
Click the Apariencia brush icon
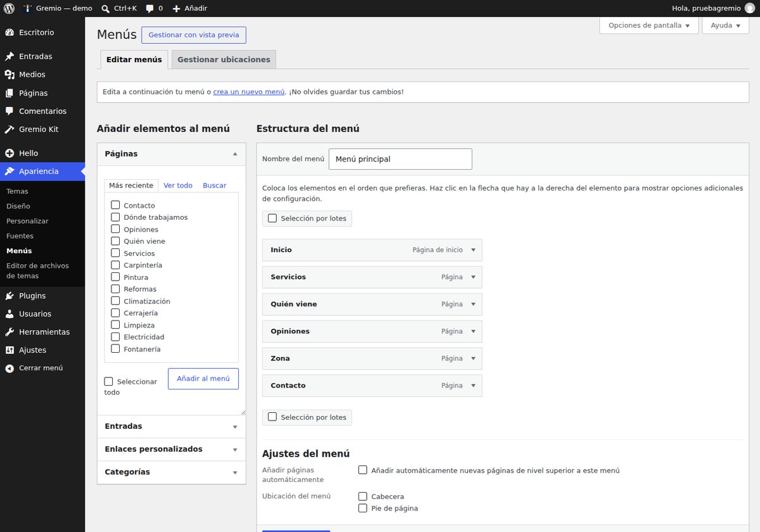pos(9,172)
